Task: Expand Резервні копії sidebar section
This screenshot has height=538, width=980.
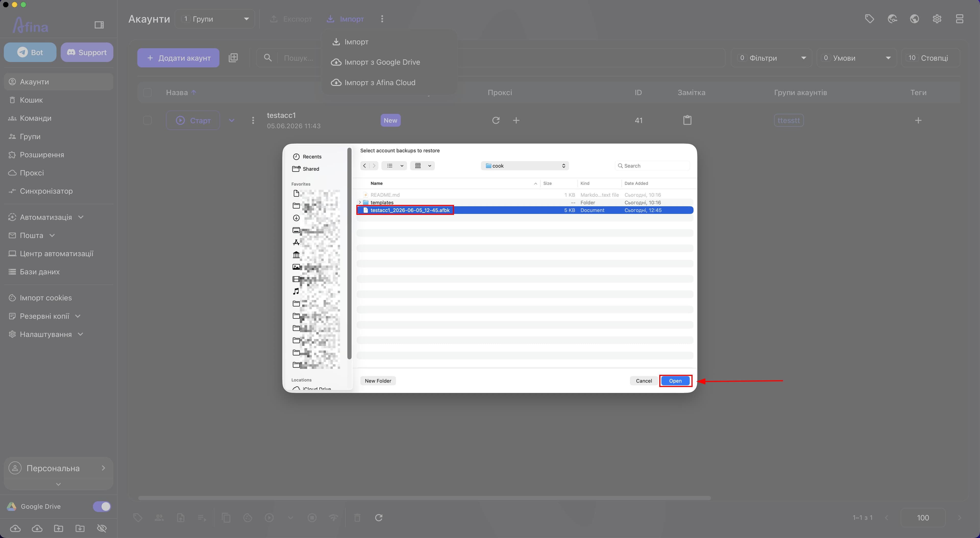Action: [78, 316]
